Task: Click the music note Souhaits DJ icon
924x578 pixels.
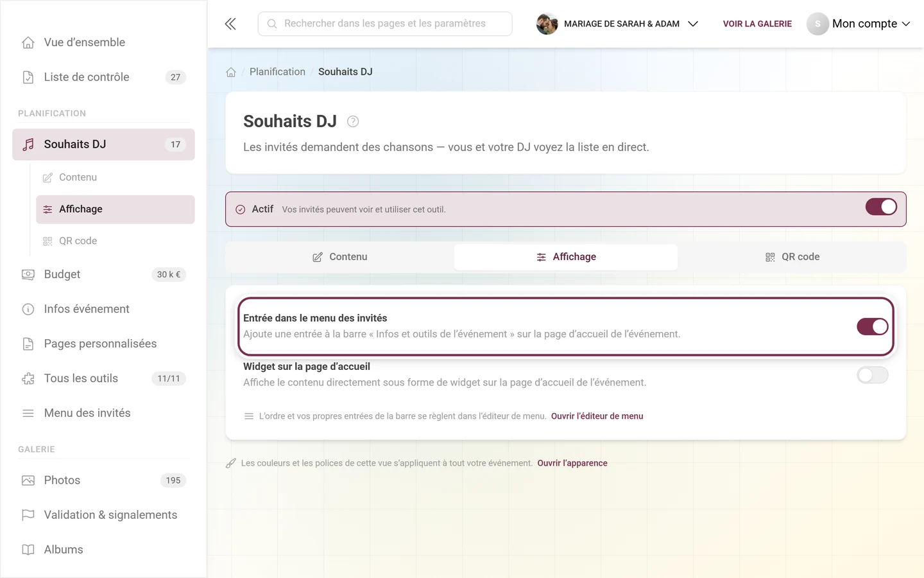Action: click(28, 144)
